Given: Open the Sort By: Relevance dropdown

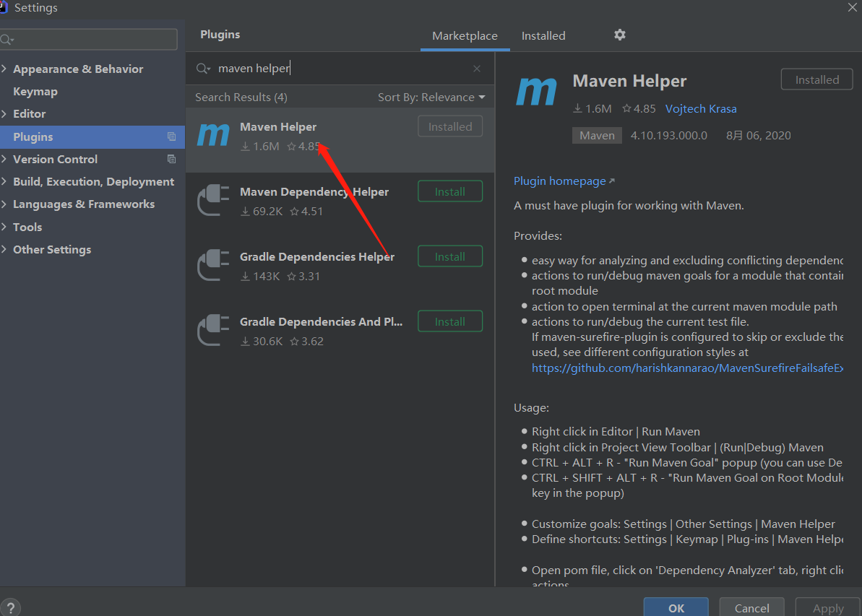Looking at the screenshot, I should click(431, 97).
